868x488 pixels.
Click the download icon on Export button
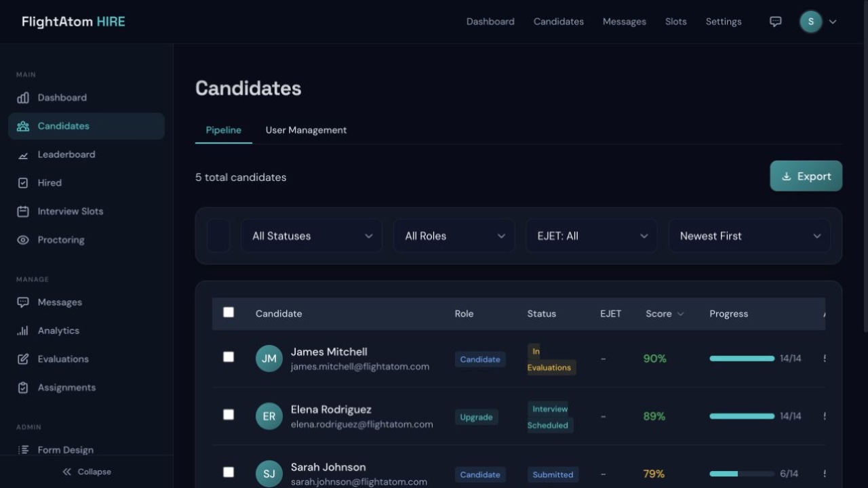tap(787, 176)
